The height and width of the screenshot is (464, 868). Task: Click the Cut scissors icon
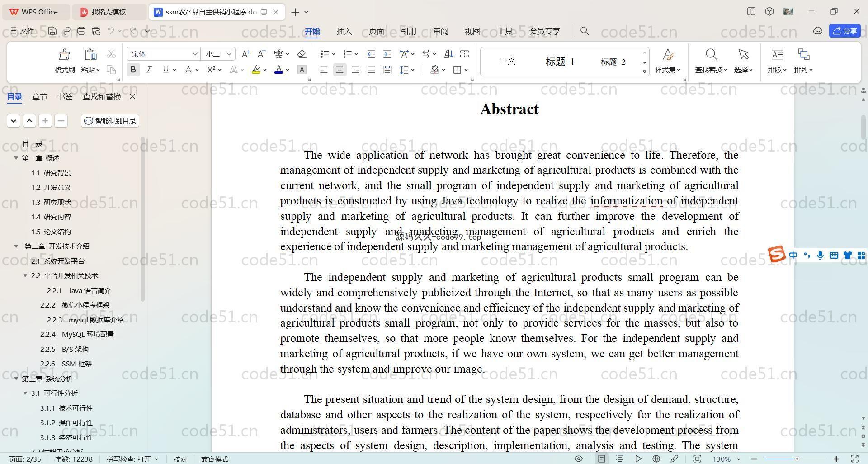[x=111, y=54]
